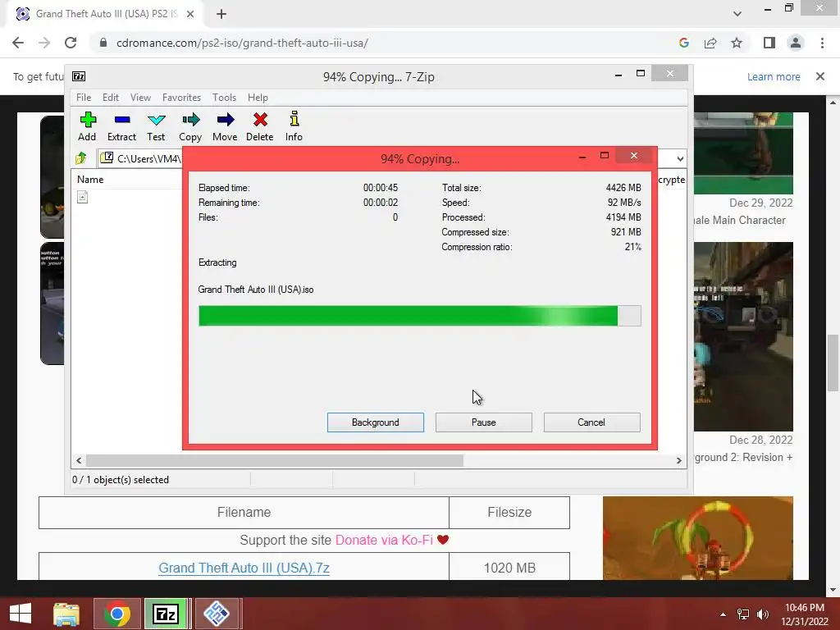Cancel the extraction
840x630 pixels.
click(x=591, y=422)
